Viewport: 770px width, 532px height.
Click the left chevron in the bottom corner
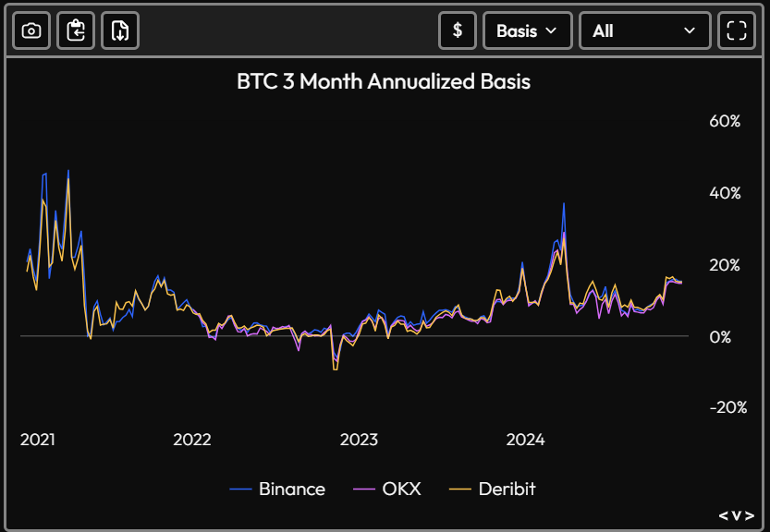(x=723, y=517)
